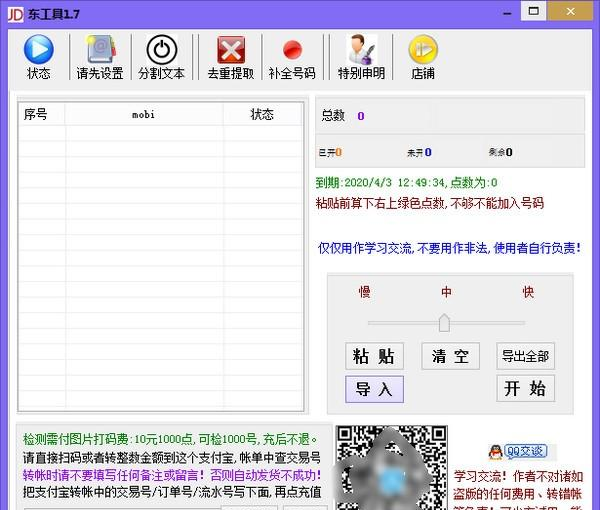Close the 东工具1.7 window
This screenshot has width=600, height=510.
570,11
